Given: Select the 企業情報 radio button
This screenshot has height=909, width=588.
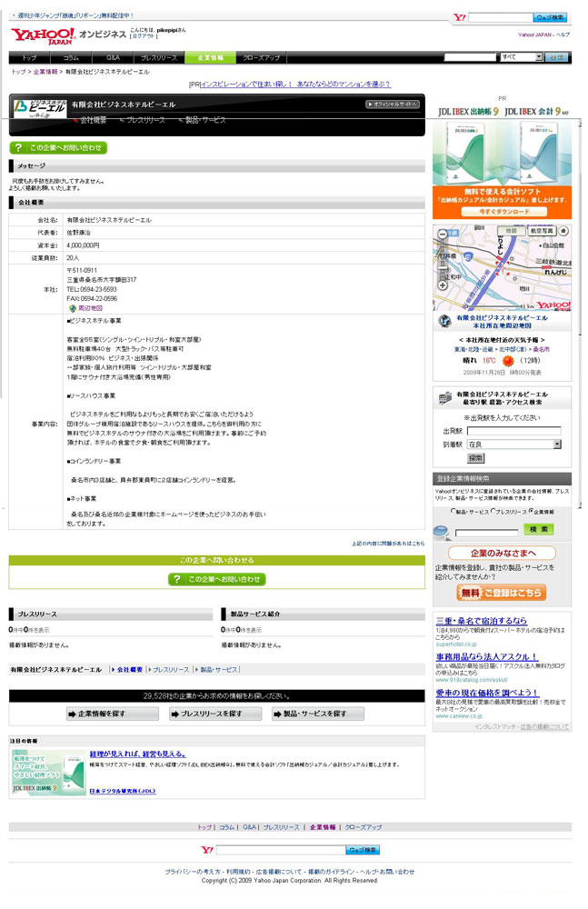Looking at the screenshot, I should pos(531,511).
